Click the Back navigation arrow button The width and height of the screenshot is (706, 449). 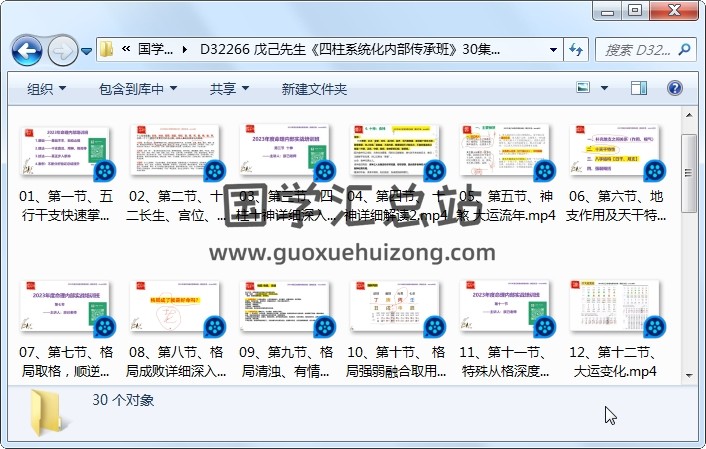[x=26, y=49]
